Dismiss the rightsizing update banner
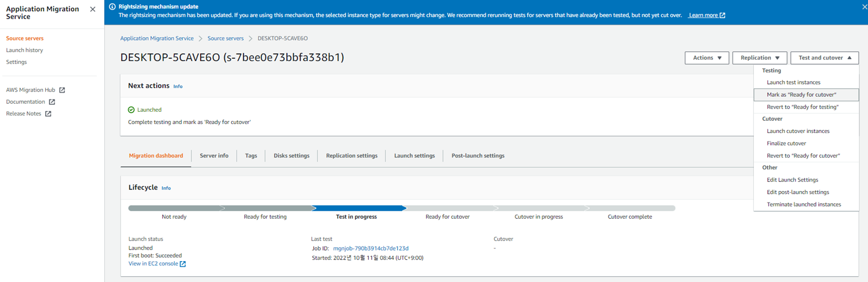The height and width of the screenshot is (282, 868). pos(864,7)
